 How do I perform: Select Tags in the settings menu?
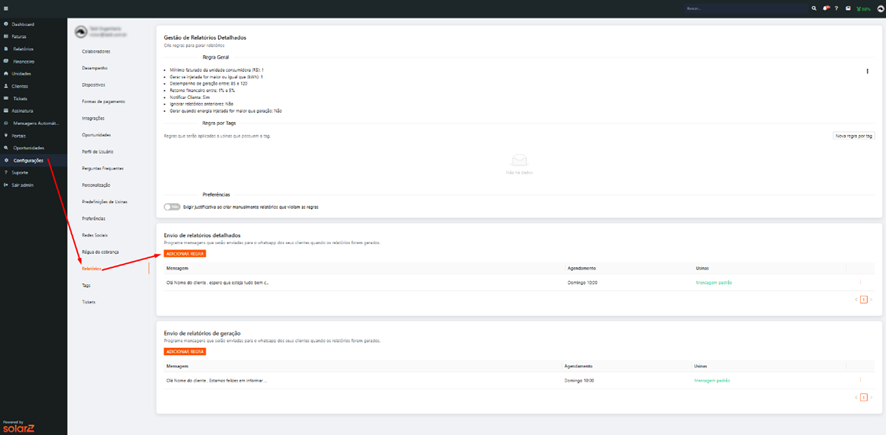[x=86, y=285]
